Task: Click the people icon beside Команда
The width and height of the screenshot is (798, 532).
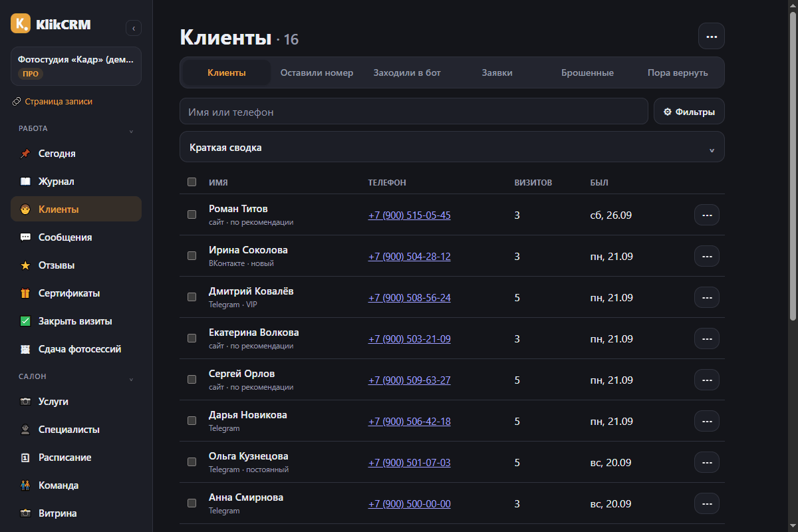Action: (x=25, y=485)
